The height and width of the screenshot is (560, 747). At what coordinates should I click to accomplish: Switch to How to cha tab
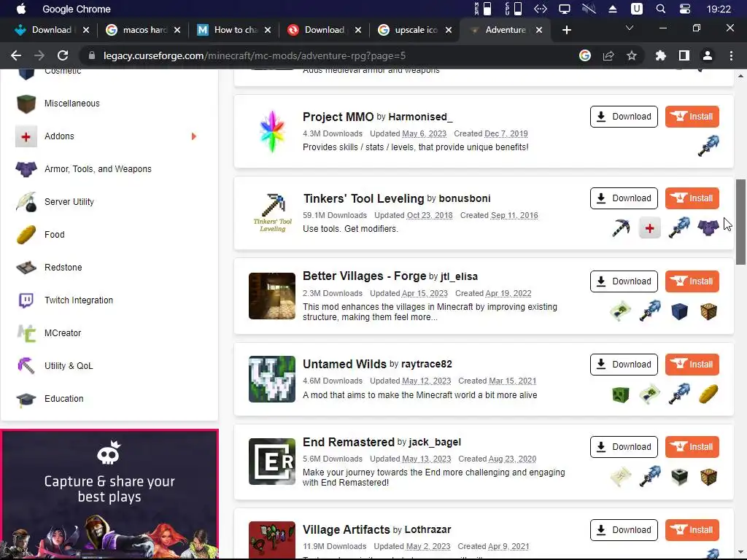coord(236,30)
